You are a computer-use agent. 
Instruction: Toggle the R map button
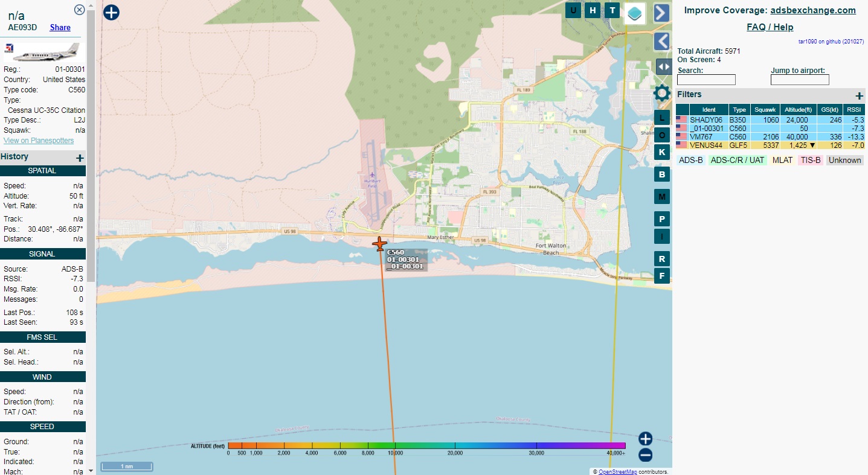[662, 259]
